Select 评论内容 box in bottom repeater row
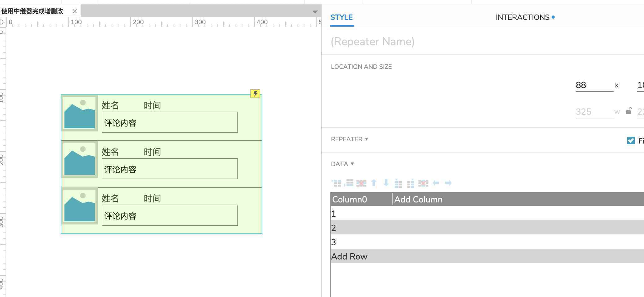Image resolution: width=644 pixels, height=297 pixels. (170, 215)
